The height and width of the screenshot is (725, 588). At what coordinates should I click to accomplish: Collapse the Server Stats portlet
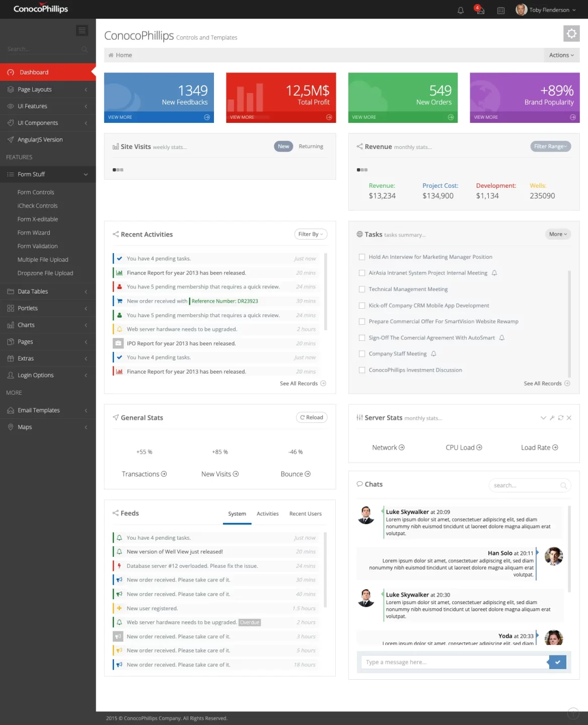(x=543, y=418)
